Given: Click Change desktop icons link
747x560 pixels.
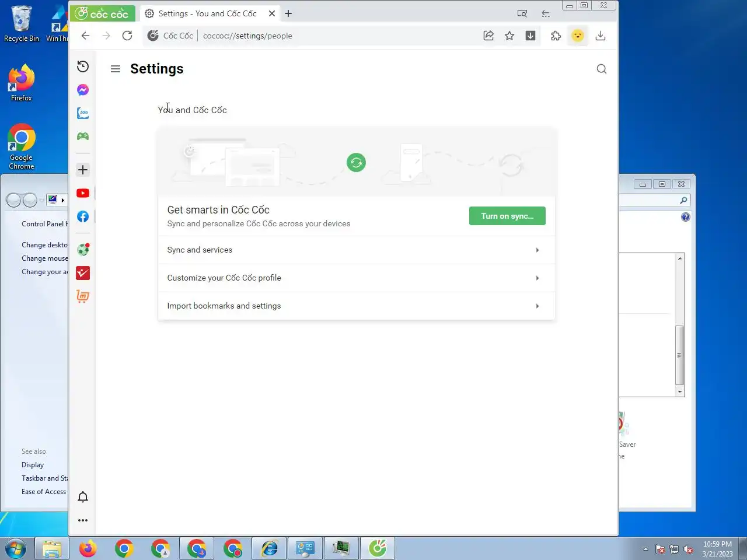Looking at the screenshot, I should (44, 245).
